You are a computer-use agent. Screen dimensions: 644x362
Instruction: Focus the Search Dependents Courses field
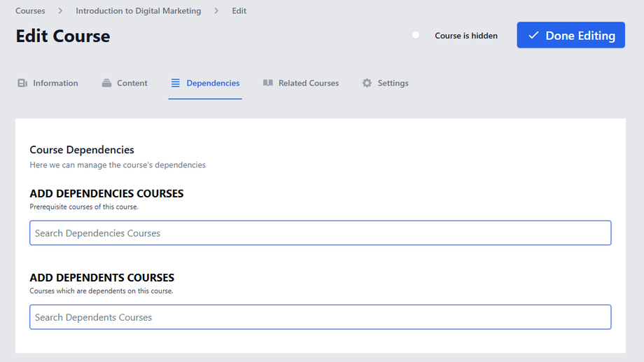pos(320,317)
